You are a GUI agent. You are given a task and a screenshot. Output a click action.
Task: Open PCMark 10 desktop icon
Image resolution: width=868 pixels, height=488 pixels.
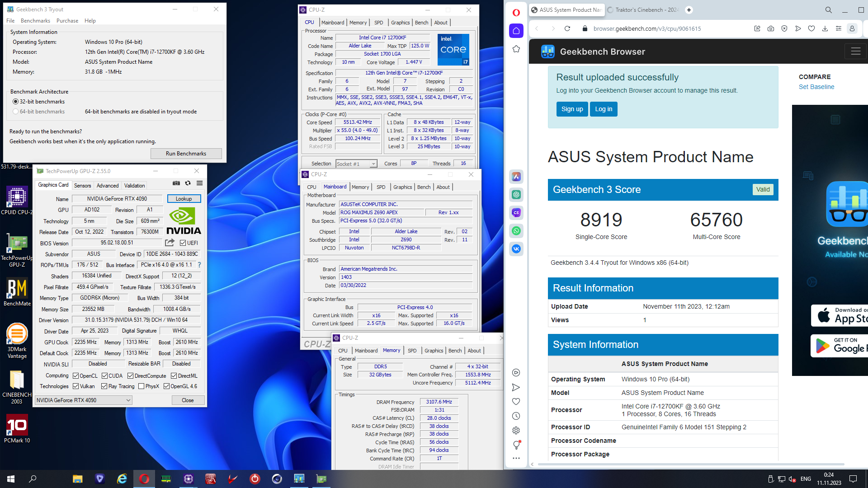coord(17,429)
